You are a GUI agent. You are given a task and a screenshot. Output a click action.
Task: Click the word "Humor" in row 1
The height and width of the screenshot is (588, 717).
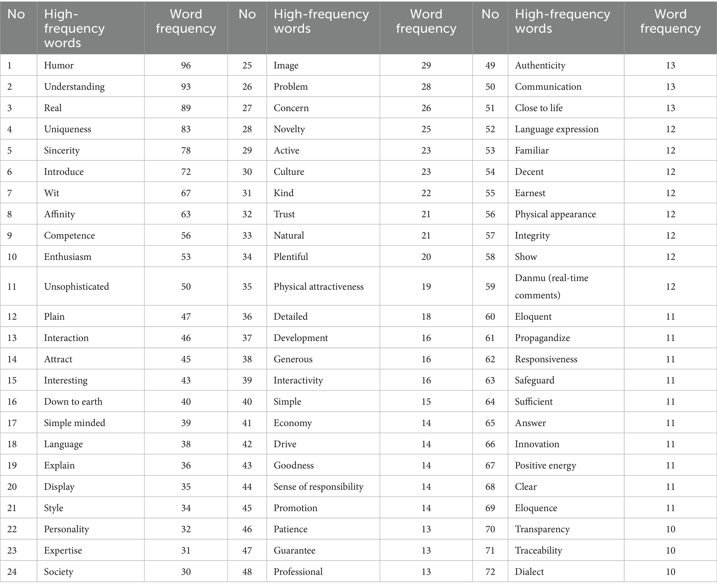pos(59,65)
